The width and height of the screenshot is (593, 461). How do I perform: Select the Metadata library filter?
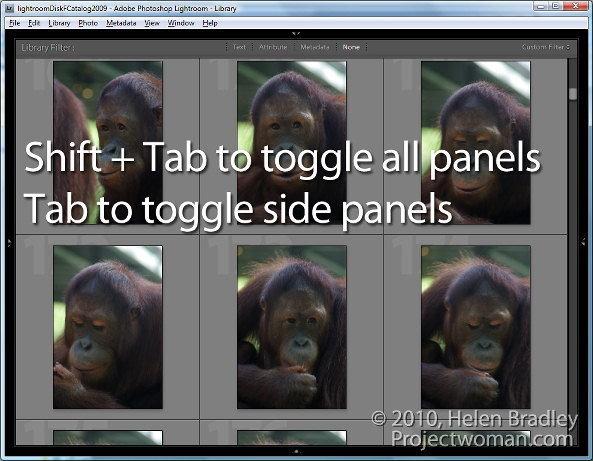tap(315, 47)
